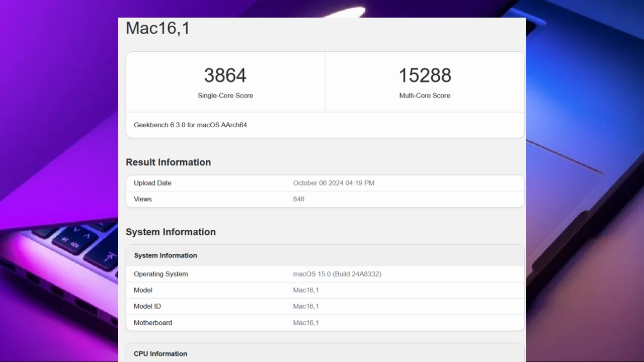Click the Single-Core score panel

(225, 82)
